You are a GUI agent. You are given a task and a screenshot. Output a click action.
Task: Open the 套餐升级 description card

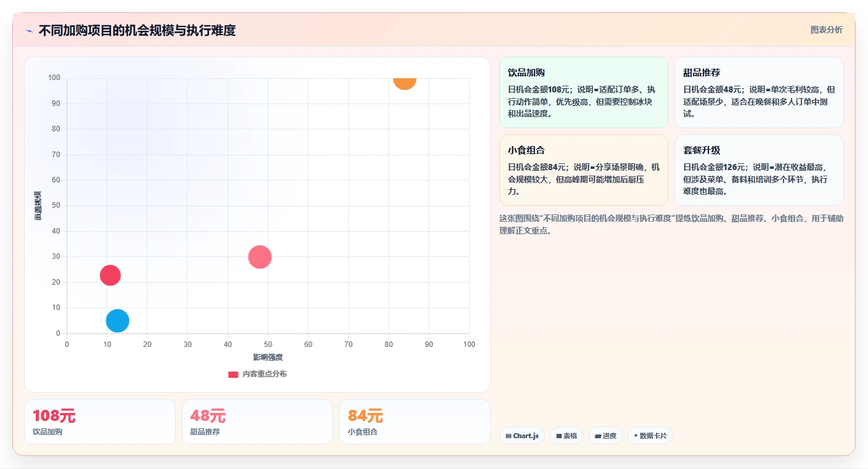click(x=759, y=170)
